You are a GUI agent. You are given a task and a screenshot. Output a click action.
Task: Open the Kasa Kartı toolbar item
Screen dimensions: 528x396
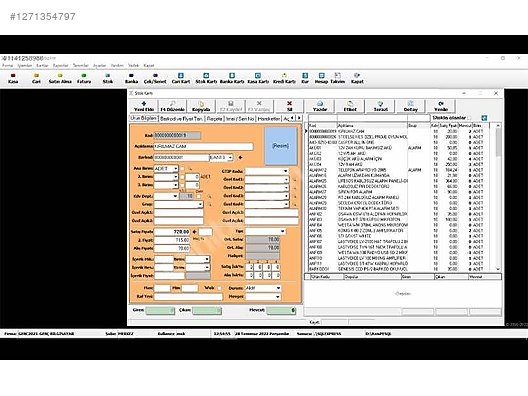(258, 78)
